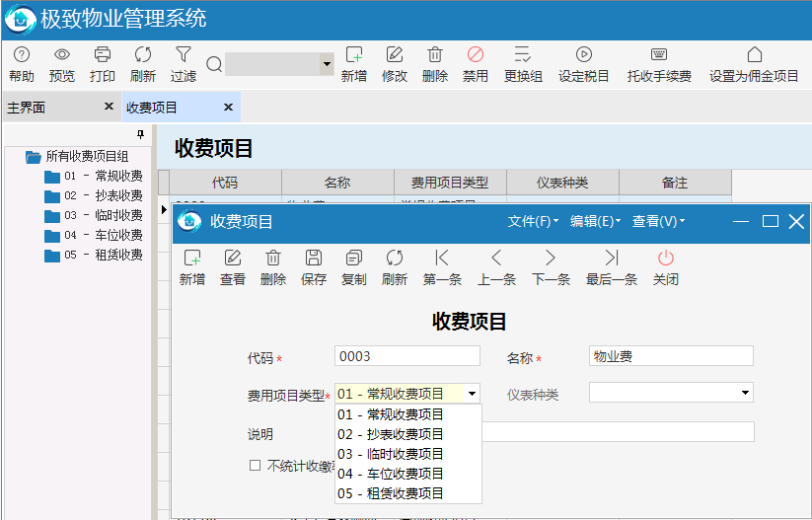
Task: Click the 禁用 disable icon
Action: pyautogui.click(x=476, y=54)
